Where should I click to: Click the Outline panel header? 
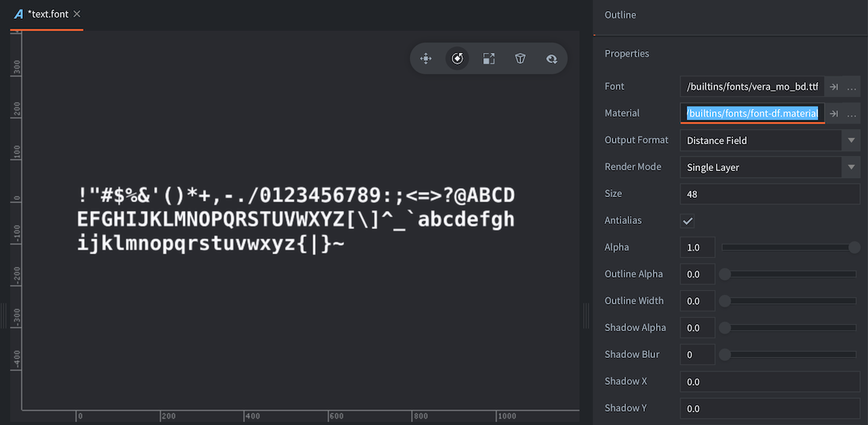tap(620, 15)
